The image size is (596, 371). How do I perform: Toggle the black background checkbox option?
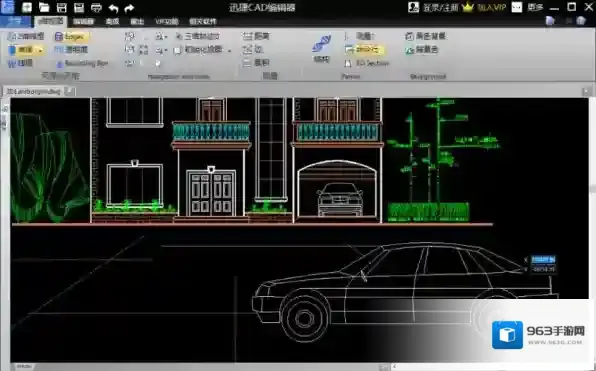coord(426,36)
